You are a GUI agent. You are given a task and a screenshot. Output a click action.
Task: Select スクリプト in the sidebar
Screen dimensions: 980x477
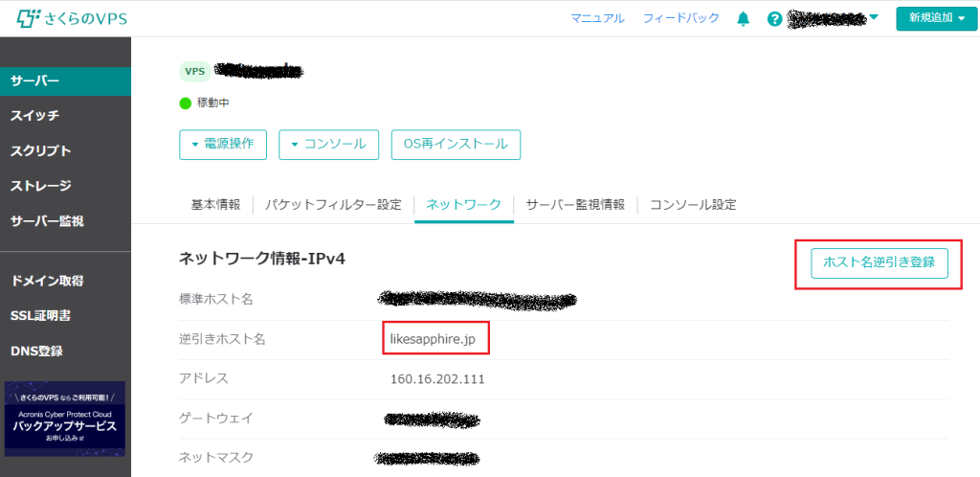(x=40, y=151)
